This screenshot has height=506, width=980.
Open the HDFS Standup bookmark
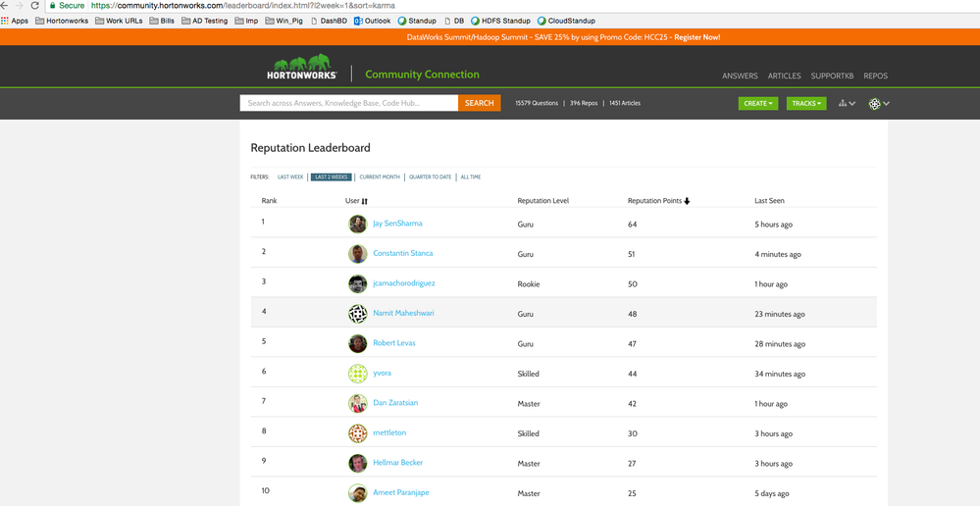point(500,21)
